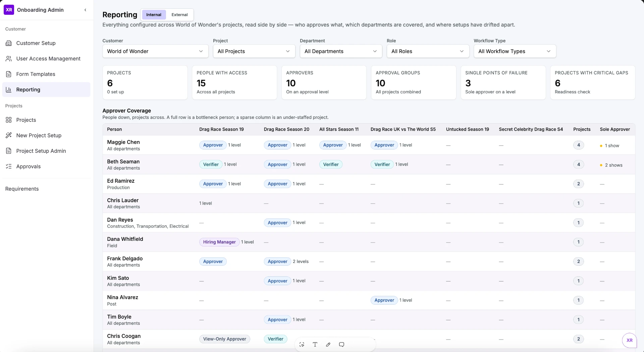
Task: Click the Single Points of Failure card
Action: pyautogui.click(x=503, y=82)
